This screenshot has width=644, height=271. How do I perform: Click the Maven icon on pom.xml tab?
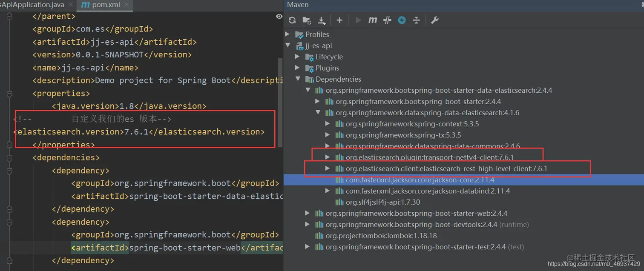[x=86, y=5]
